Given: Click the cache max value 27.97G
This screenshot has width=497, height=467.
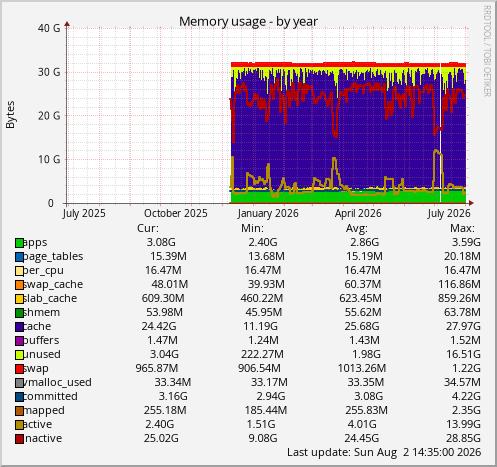Looking at the screenshot, I should pyautogui.click(x=463, y=326).
